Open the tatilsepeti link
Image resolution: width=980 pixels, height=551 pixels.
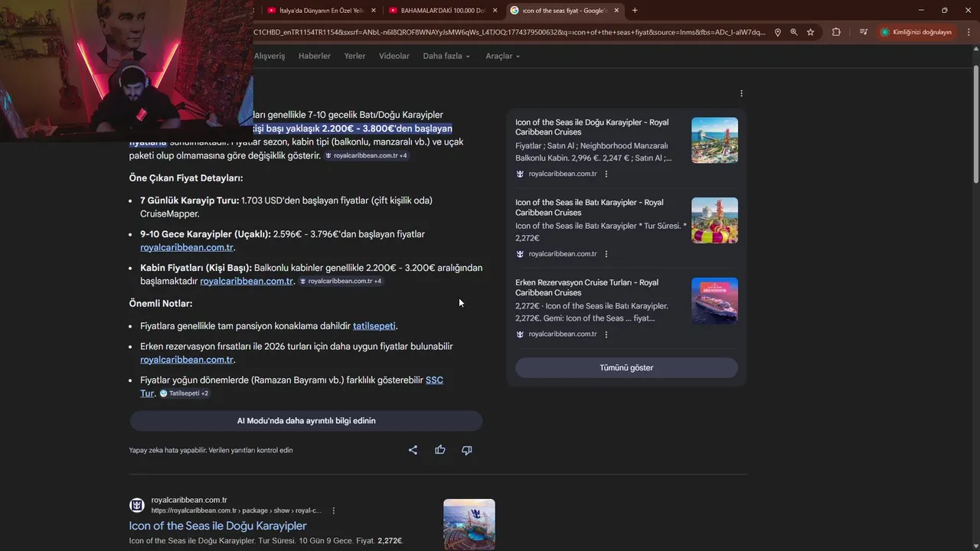pos(374,326)
